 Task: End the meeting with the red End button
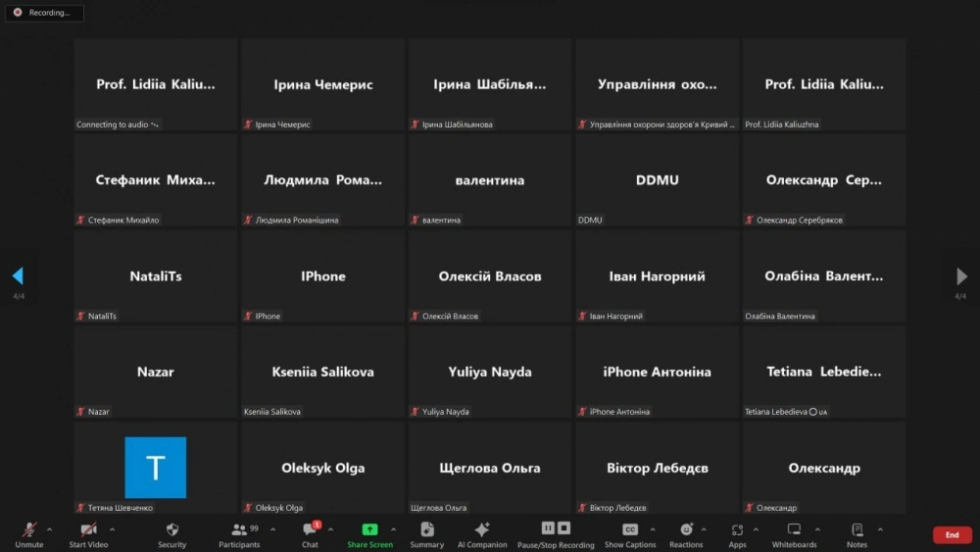952,535
